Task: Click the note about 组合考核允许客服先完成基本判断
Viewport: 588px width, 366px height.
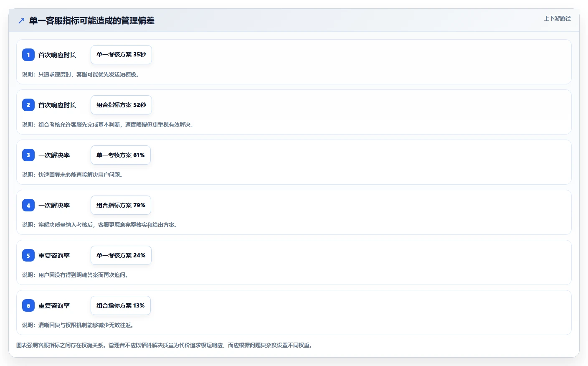Action: (x=108, y=125)
